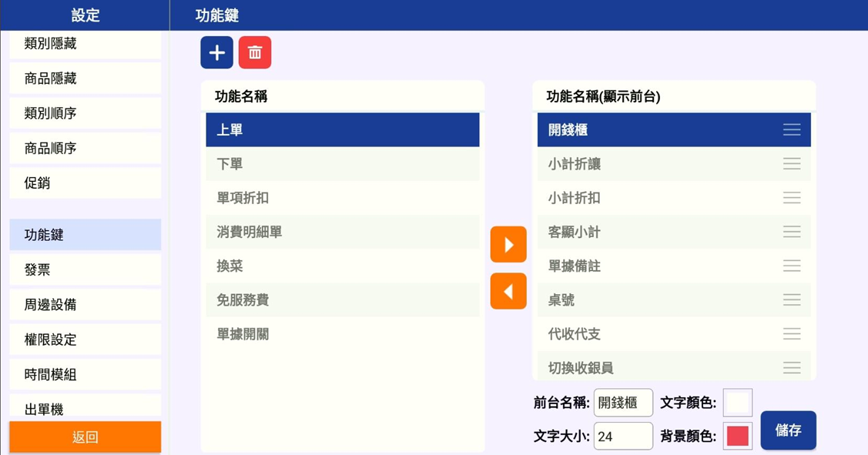The height and width of the screenshot is (455, 868).
Task: Click the blue plus add button
Action: click(x=216, y=52)
